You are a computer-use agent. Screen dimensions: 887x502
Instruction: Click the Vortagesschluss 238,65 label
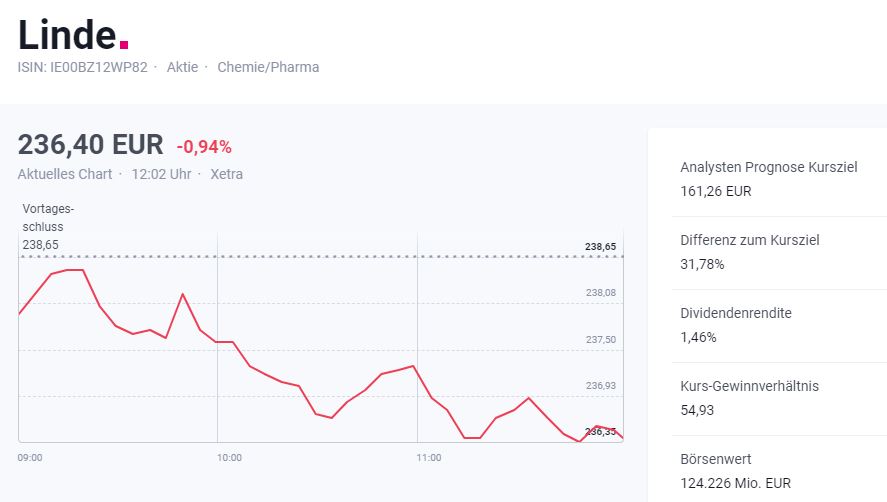click(x=48, y=226)
